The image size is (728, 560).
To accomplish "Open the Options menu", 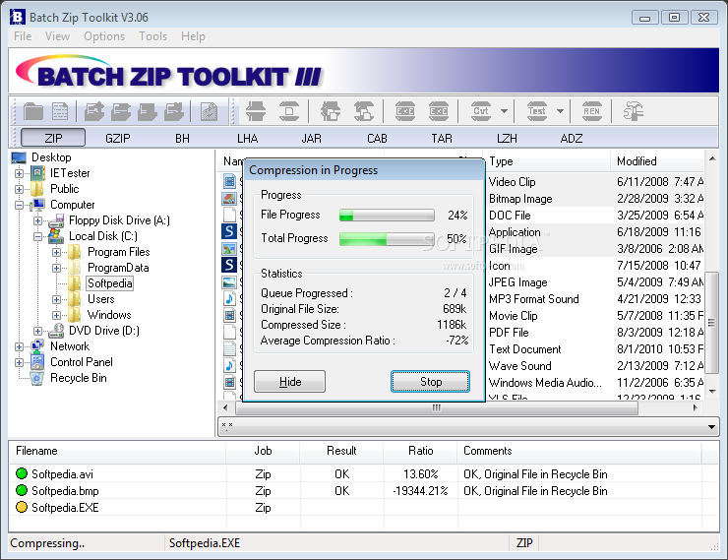I will coord(104,36).
